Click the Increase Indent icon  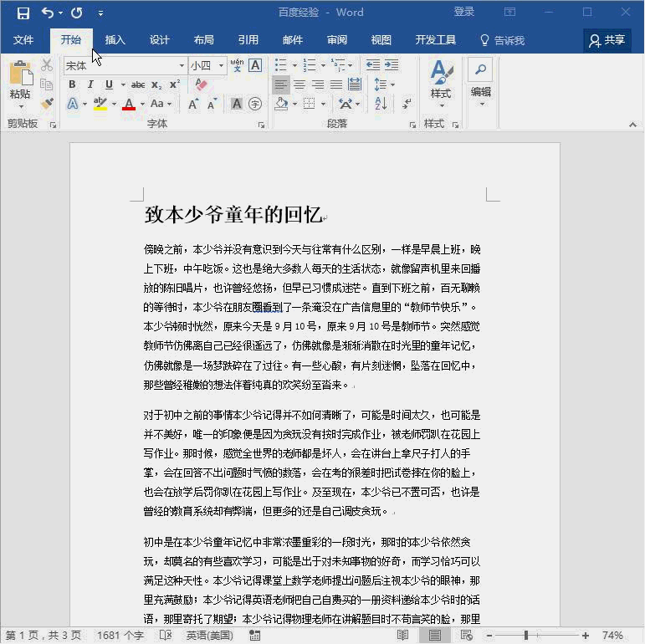tap(392, 65)
